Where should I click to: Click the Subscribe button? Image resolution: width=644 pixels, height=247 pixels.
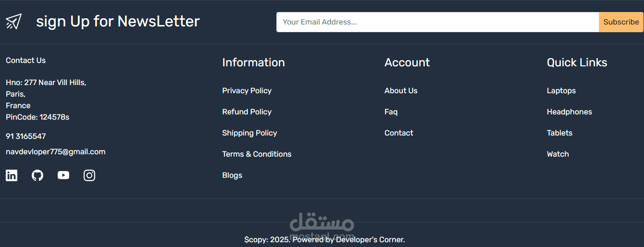click(x=621, y=22)
